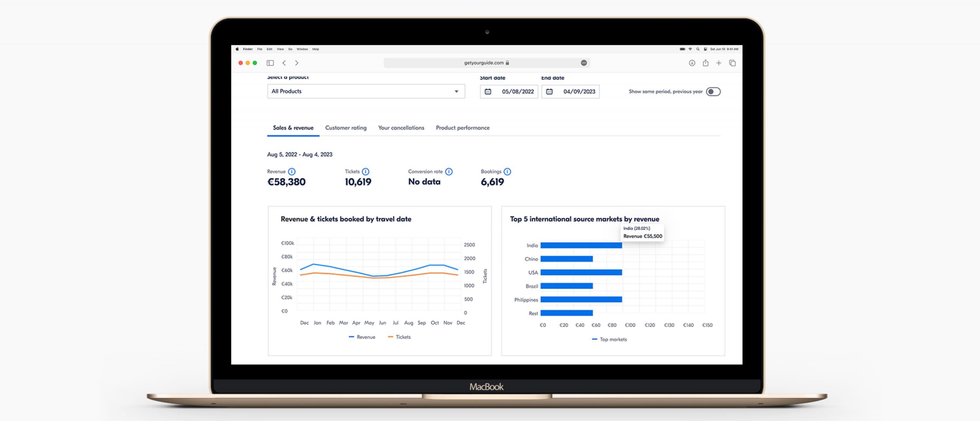Open the Your cancellations tab
This screenshot has width=980, height=421.
pyautogui.click(x=401, y=128)
